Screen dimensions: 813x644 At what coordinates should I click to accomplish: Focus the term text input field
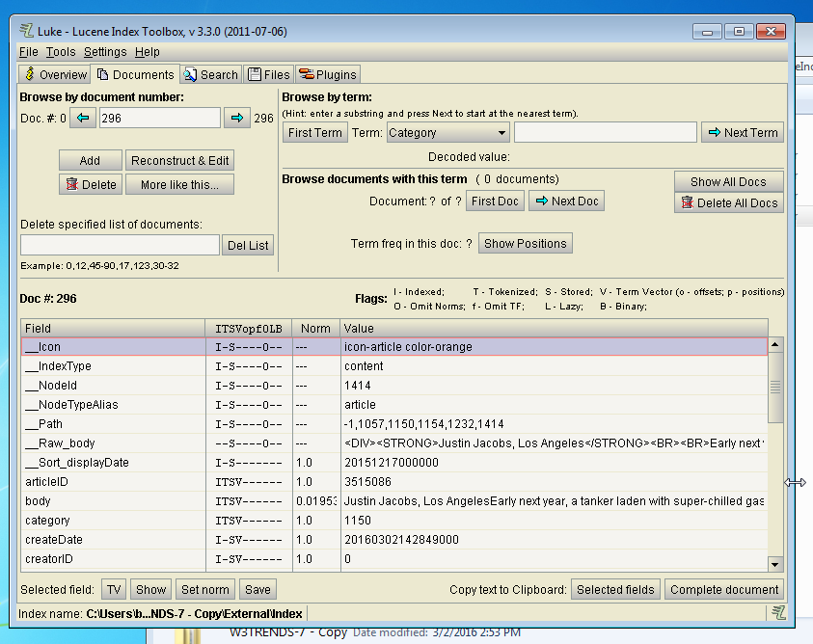click(605, 133)
